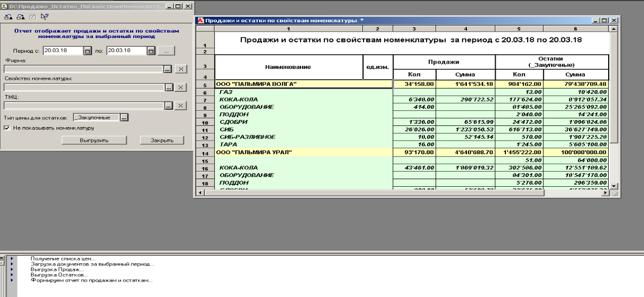Click the ед.изм. table header
Viewport: 644px width, 297px height.
tap(378, 67)
